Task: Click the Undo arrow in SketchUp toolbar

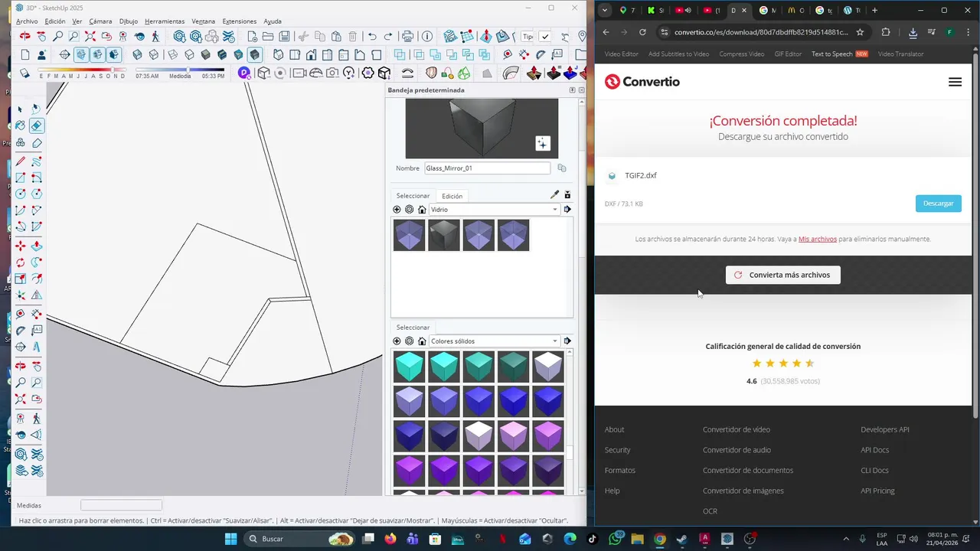Action: [373, 36]
